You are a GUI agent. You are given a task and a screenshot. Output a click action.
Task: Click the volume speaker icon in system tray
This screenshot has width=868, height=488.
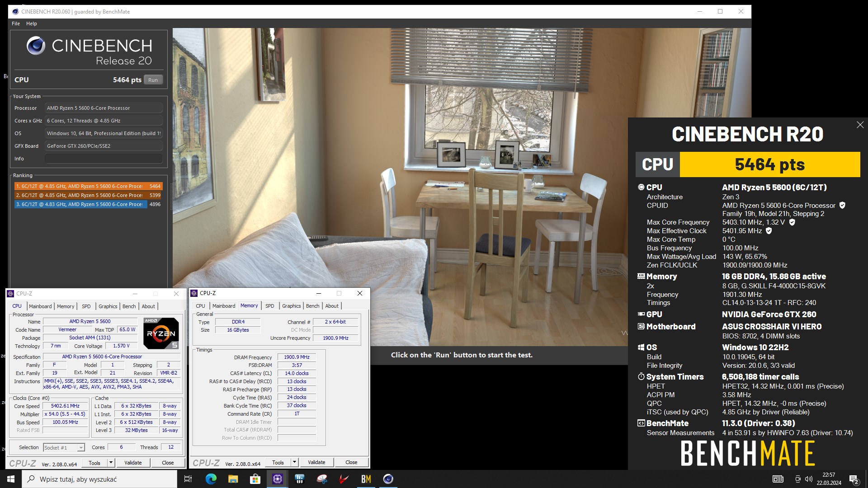pyautogui.click(x=809, y=479)
